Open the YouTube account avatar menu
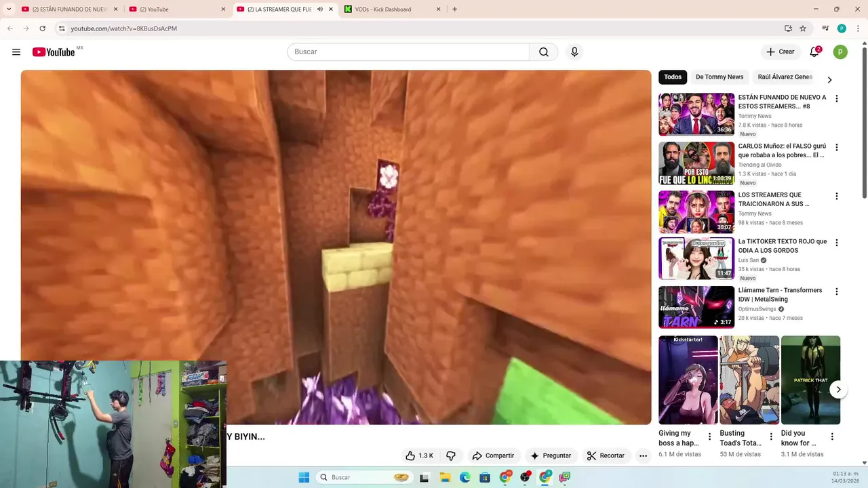 coord(840,52)
